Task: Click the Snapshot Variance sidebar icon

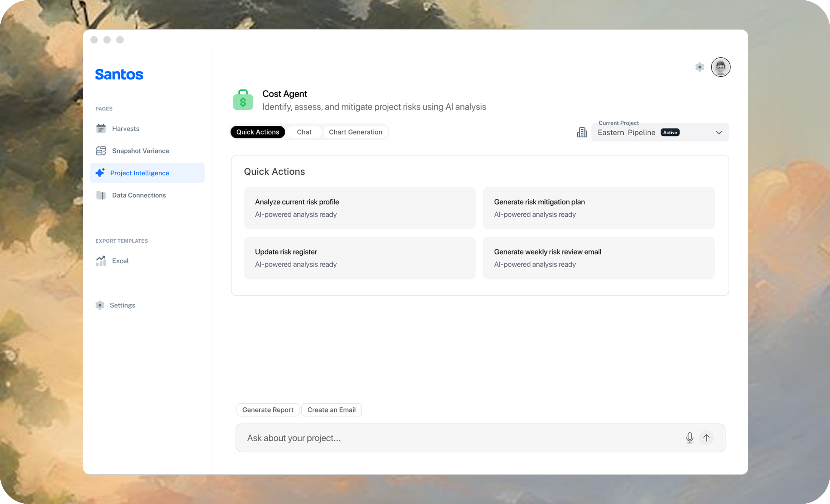Action: (101, 151)
